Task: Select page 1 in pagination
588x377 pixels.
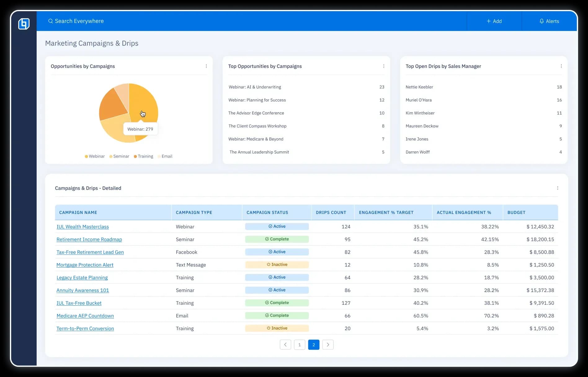Action: tap(300, 345)
